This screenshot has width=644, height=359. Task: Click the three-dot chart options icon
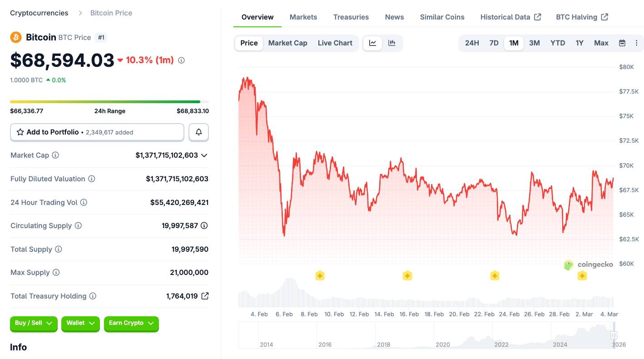point(636,43)
